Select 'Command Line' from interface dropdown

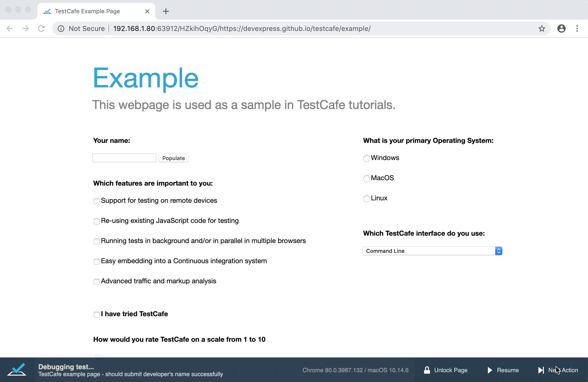tap(432, 251)
